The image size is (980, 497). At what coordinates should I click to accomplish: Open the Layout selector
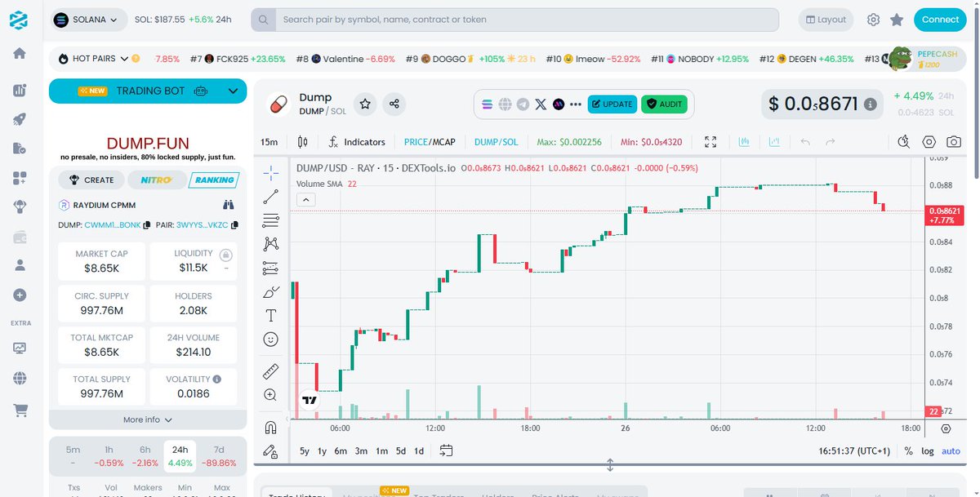tap(825, 20)
